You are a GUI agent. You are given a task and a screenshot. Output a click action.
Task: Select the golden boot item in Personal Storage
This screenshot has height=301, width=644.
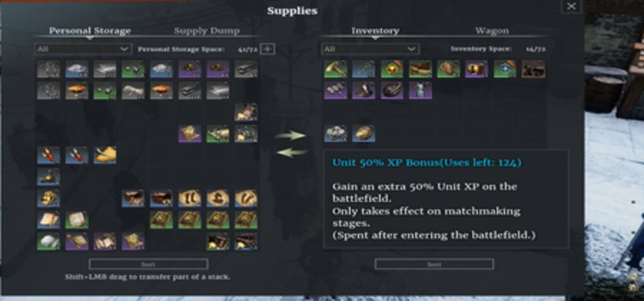tap(105, 155)
